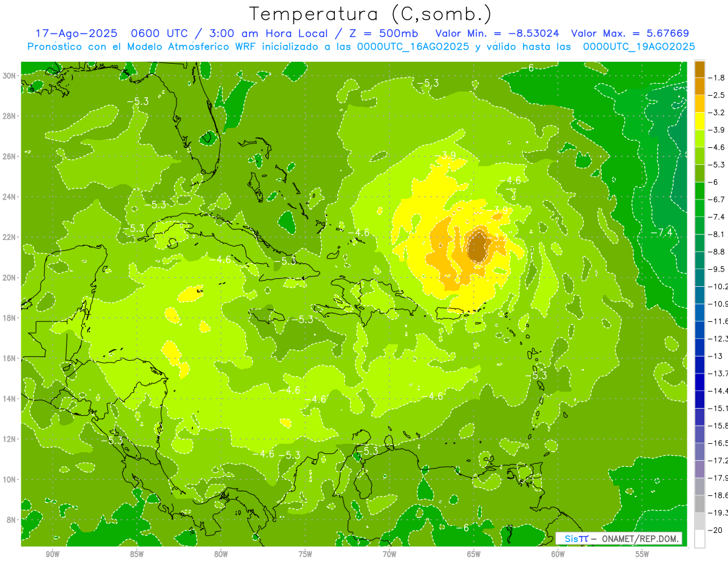Click the '70W' longitude axis label
This screenshot has height=562, width=728.
(389, 554)
